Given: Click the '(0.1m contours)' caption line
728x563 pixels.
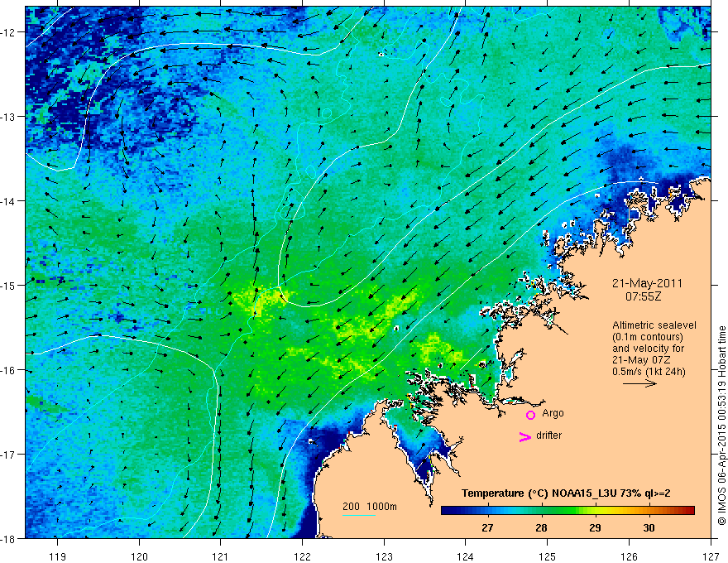Looking at the screenshot, I should pos(648,337).
